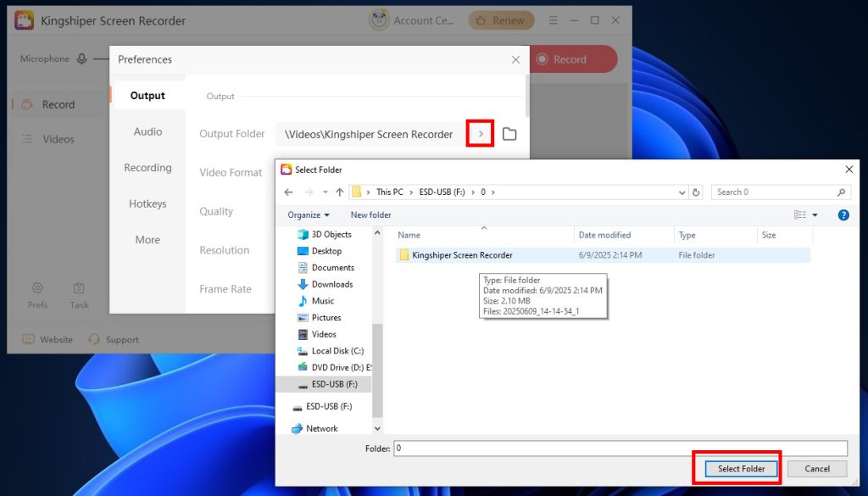Expand the chevron after folder '0' in breadcrumb
This screenshot has height=496, width=868.
[x=492, y=192]
